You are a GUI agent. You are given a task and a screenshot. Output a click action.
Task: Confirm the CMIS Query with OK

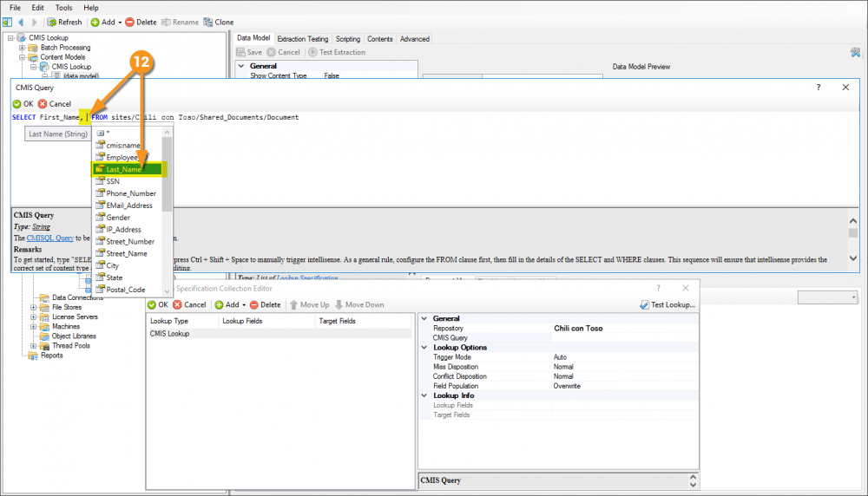(x=23, y=104)
